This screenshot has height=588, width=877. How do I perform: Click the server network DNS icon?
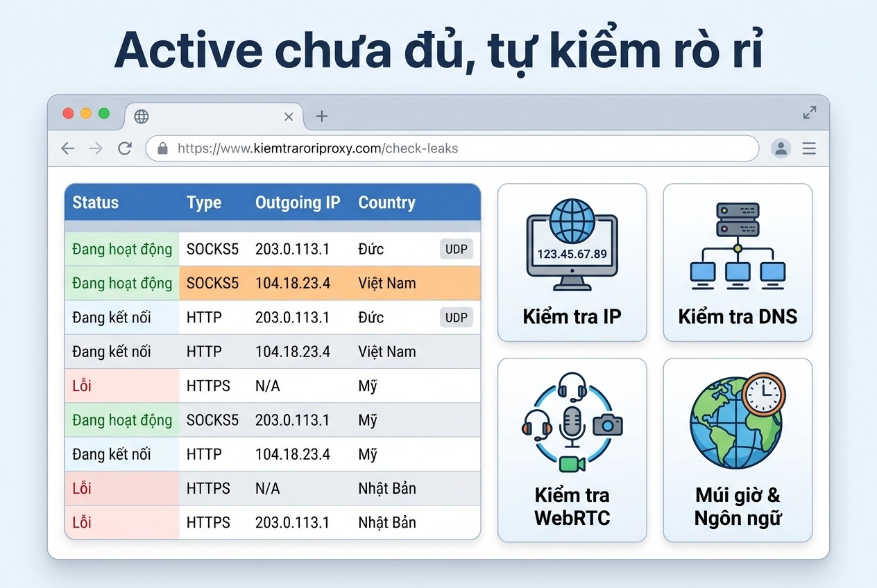point(738,246)
